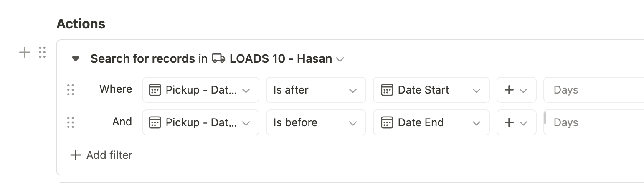The height and width of the screenshot is (183, 644).
Task: Open the Pickup date field dropdown in Where row
Action: pyautogui.click(x=200, y=90)
